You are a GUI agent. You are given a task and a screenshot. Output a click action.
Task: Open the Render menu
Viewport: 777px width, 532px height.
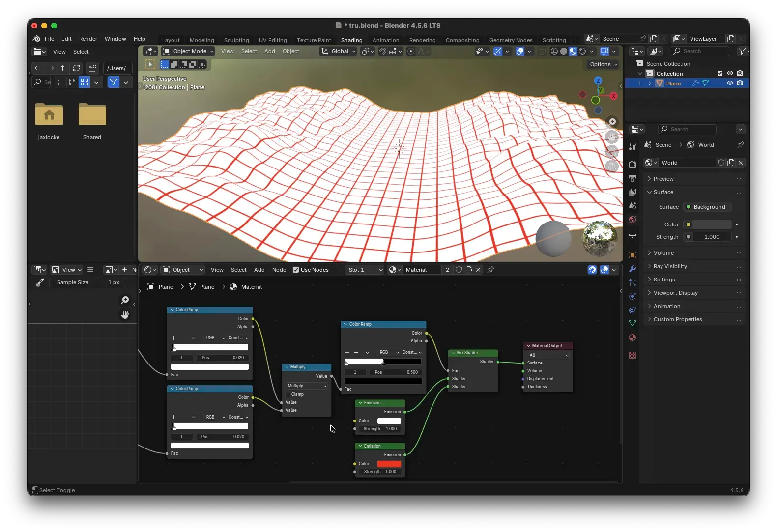click(x=88, y=39)
